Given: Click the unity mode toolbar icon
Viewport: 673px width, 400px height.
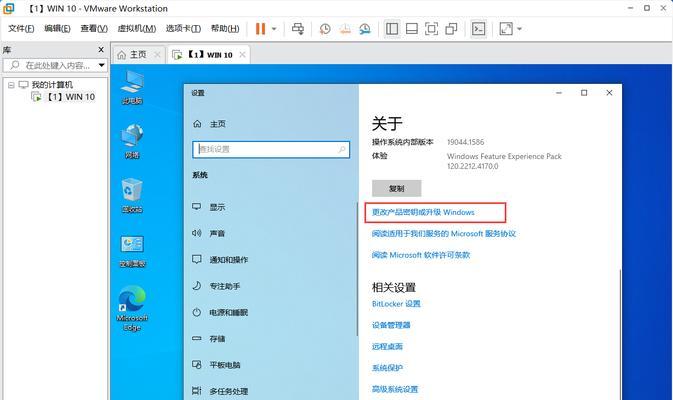Looking at the screenshot, I should 451,29.
